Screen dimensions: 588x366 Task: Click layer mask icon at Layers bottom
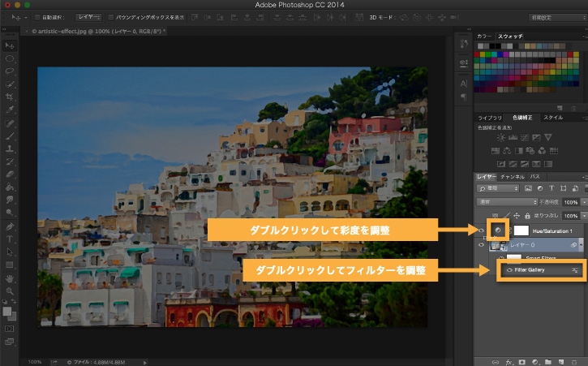tap(521, 362)
